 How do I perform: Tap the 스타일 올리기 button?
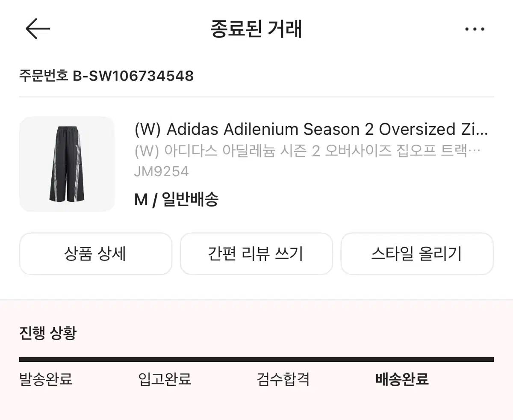pyautogui.click(x=417, y=254)
